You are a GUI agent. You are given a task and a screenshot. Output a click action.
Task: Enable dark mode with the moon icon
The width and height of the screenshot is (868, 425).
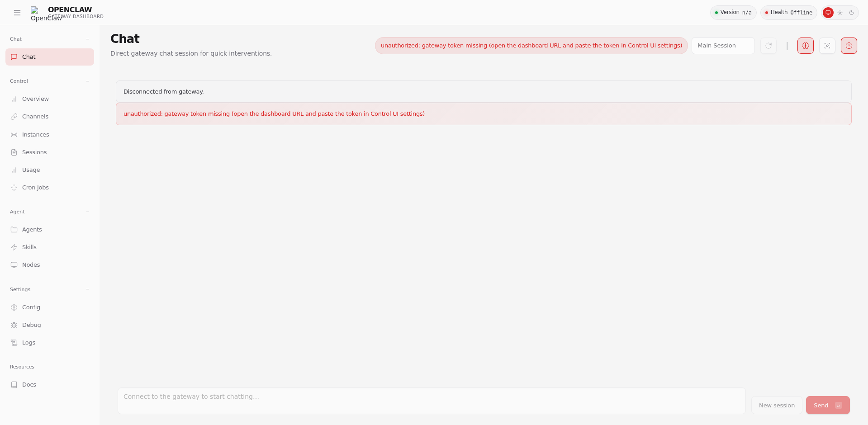coord(853,13)
